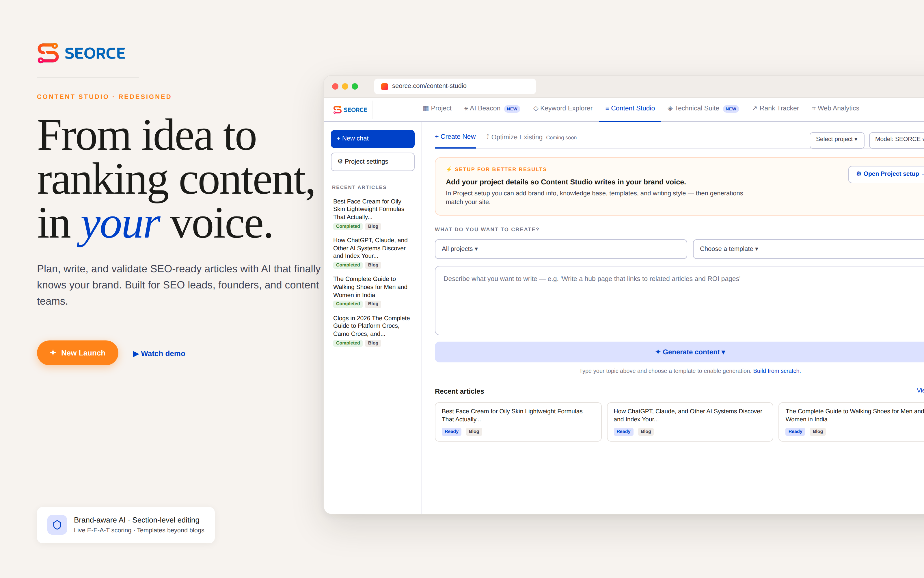Click the Blog tag on How ChatGPT card
Image resolution: width=924 pixels, height=578 pixels.
[x=646, y=431]
